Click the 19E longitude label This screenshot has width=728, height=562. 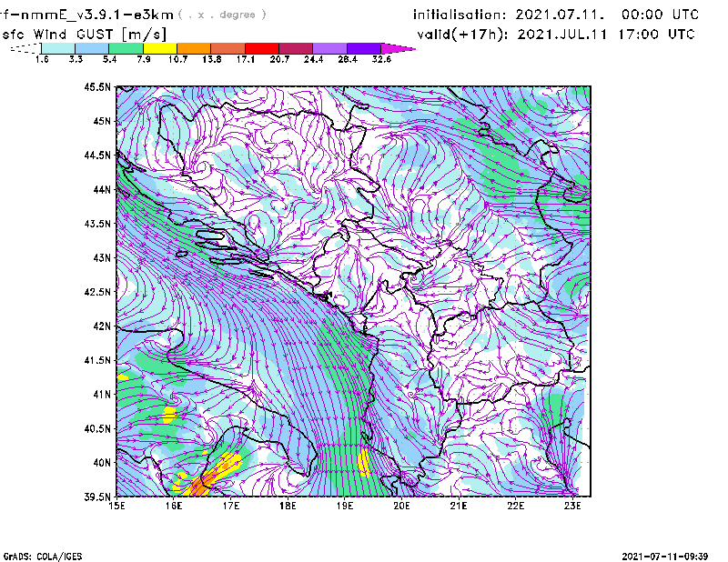[345, 506]
